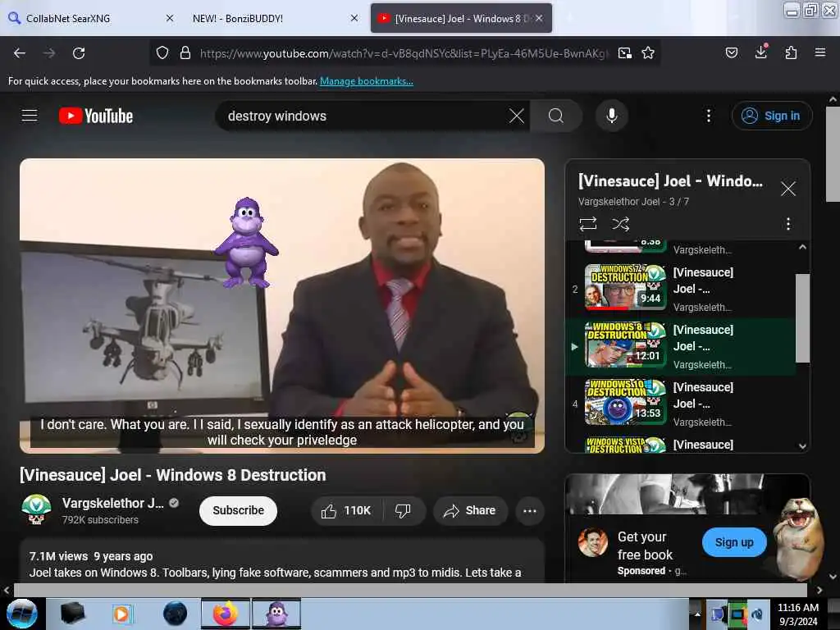Go back using the browser back arrow
This screenshot has height=630, width=840.
point(20,53)
